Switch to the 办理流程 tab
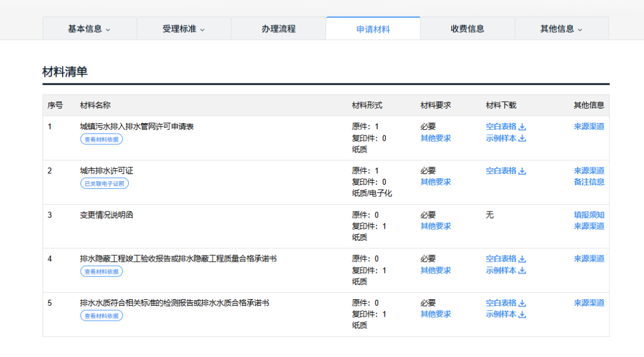This screenshot has height=357, width=644. [x=278, y=29]
